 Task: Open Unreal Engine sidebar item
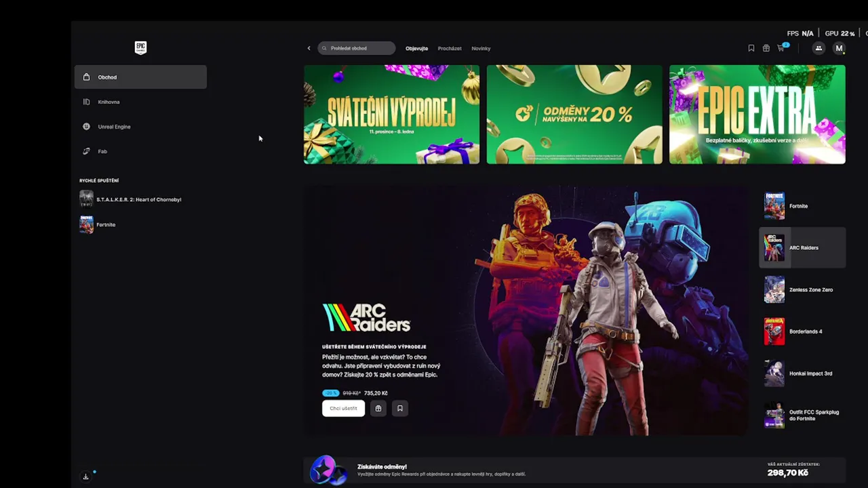(140, 127)
